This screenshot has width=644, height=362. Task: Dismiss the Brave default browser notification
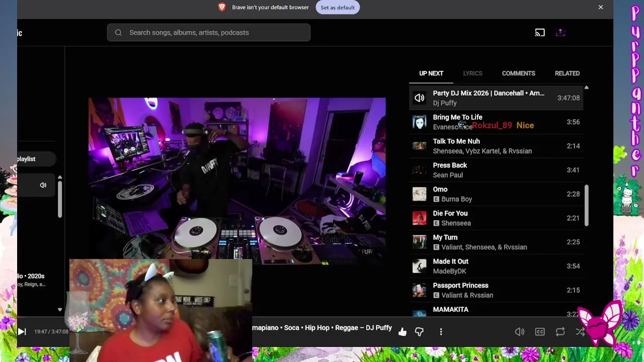tap(601, 7)
